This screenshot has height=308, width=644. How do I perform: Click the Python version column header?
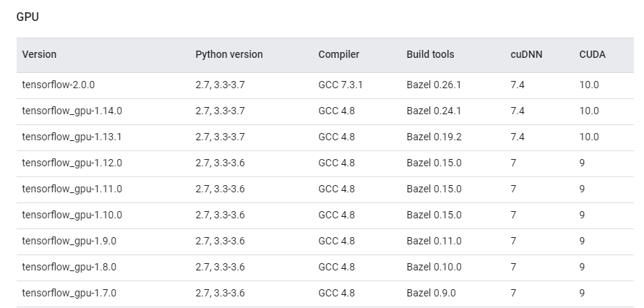click(229, 54)
